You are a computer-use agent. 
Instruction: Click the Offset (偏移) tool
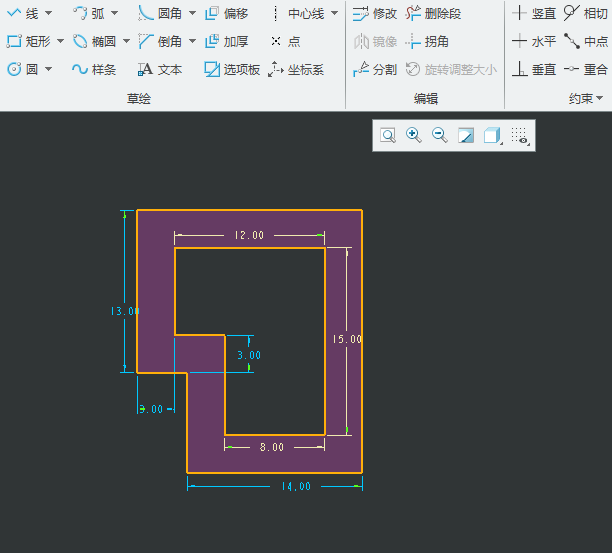tap(226, 13)
